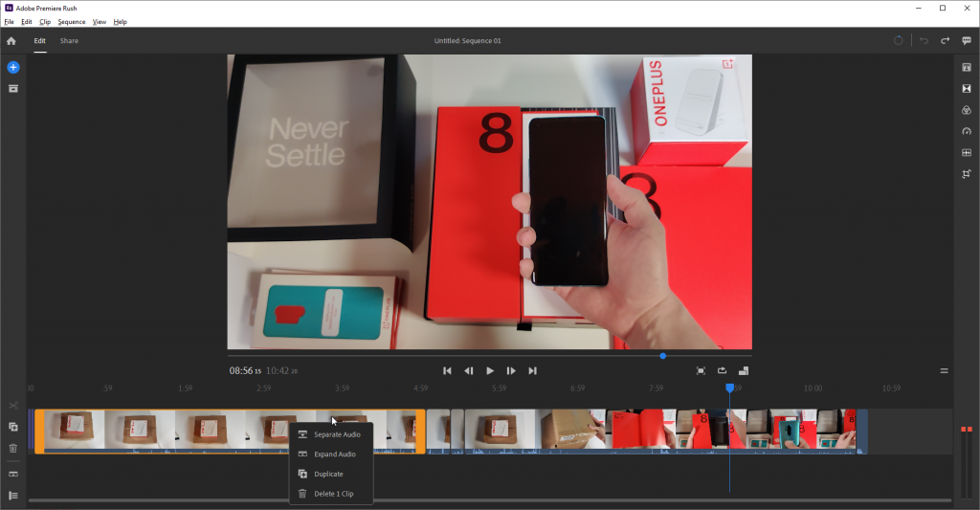Viewport: 980px width, 510px height.
Task: Choose Expand Audio from context menu
Action: tap(330, 455)
